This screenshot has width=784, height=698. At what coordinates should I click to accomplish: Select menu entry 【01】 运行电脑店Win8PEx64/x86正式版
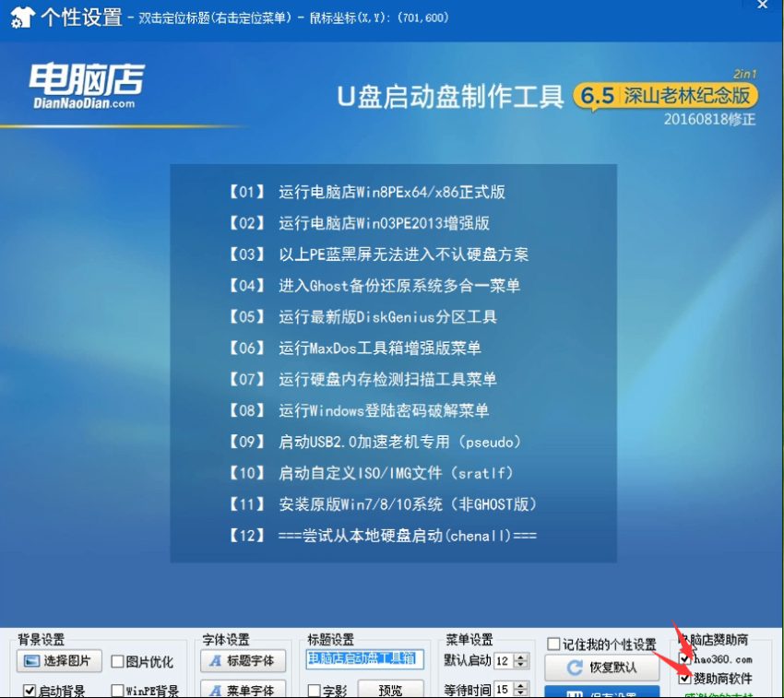[366, 192]
